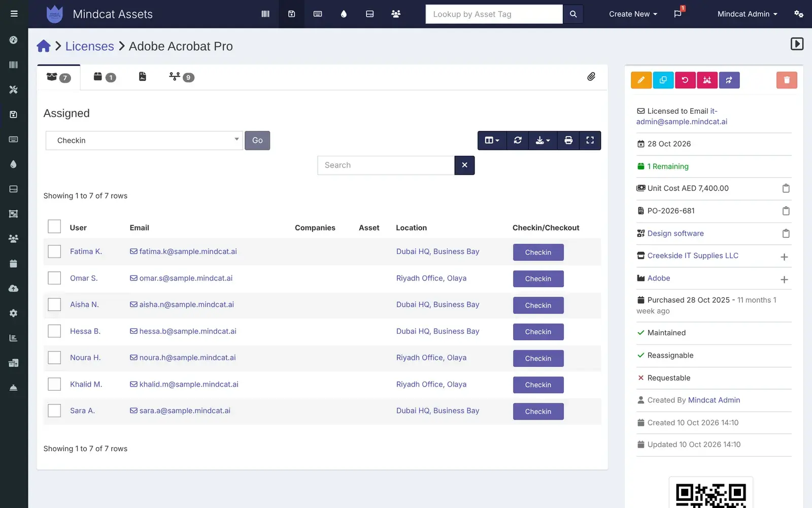The height and width of the screenshot is (508, 812).
Task: Switch to the history tab with badge 9
Action: click(182, 77)
